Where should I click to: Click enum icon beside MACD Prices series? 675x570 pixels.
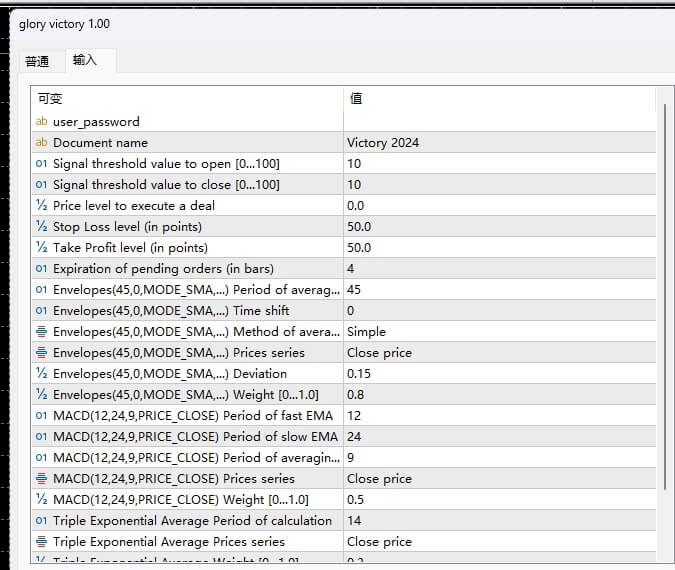tap(41, 478)
